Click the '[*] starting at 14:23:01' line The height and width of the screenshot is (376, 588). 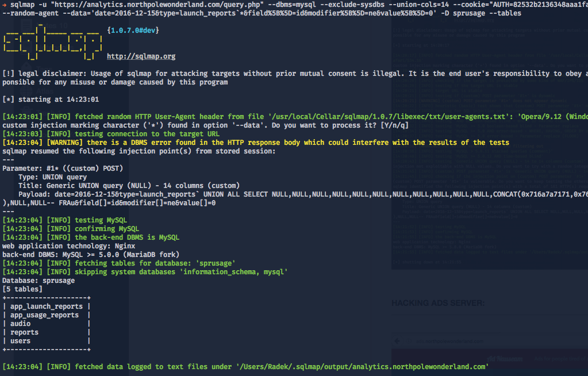point(51,99)
